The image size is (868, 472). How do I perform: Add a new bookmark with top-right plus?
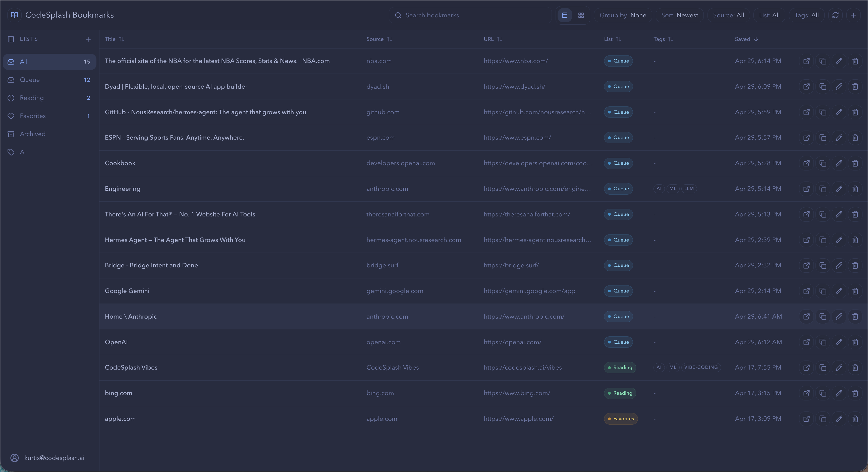click(x=853, y=15)
